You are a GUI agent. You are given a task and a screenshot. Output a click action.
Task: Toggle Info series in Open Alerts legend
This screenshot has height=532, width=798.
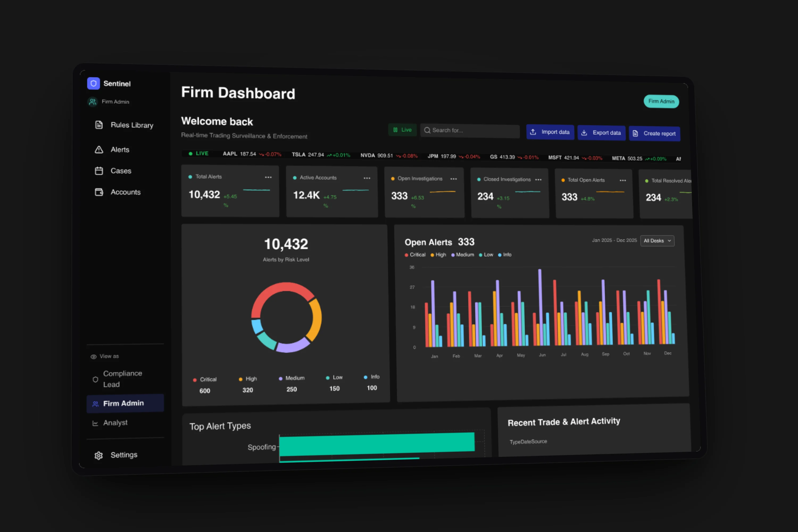click(x=505, y=255)
